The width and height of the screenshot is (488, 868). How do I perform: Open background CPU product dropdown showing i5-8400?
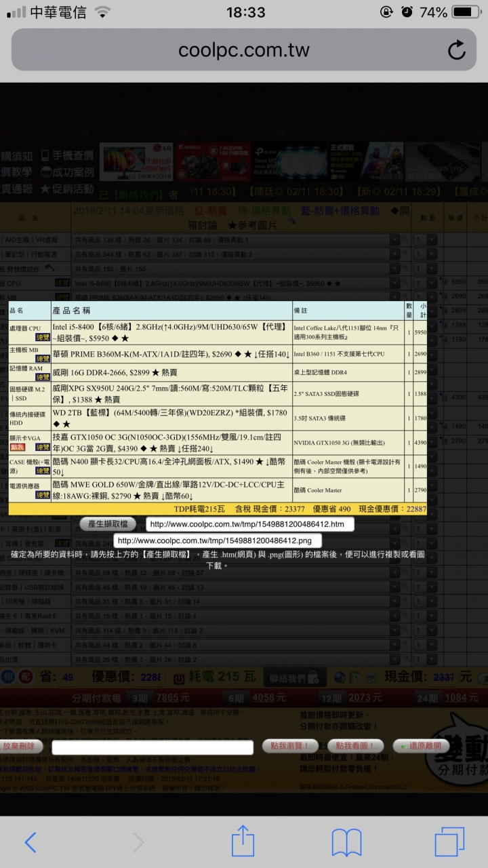pos(236,282)
